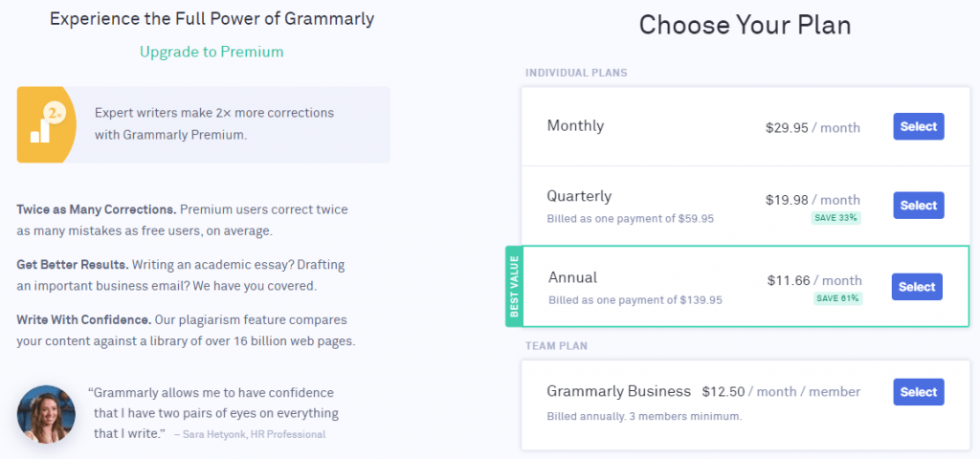Click the Monthly plan title
Screen dimensions: 980x459
575,125
